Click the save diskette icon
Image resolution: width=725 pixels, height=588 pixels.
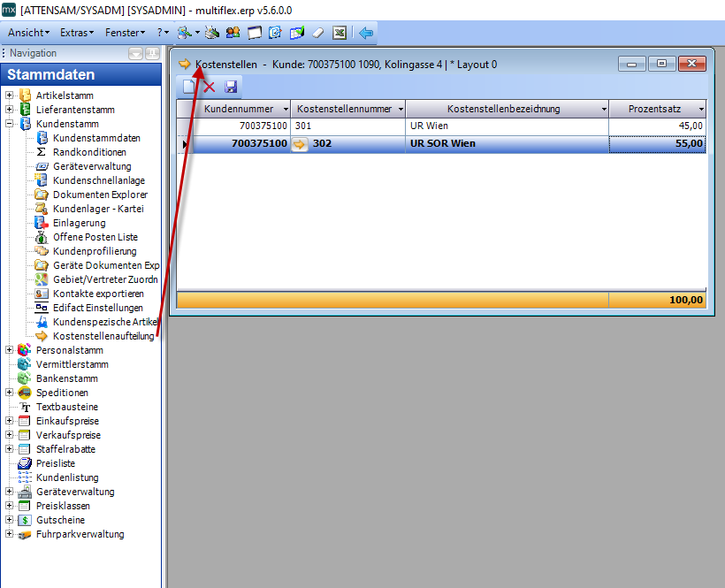(x=231, y=87)
